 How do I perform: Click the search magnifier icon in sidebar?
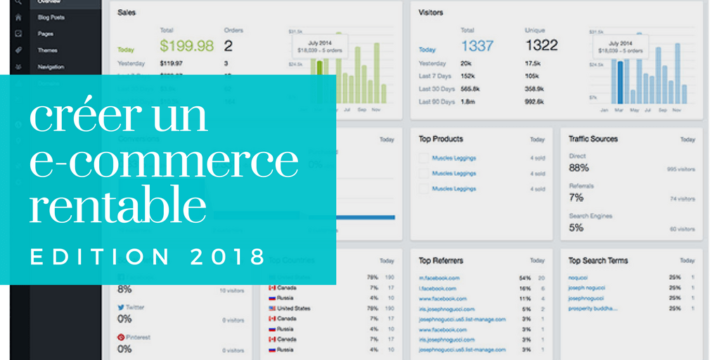pos(18,2)
